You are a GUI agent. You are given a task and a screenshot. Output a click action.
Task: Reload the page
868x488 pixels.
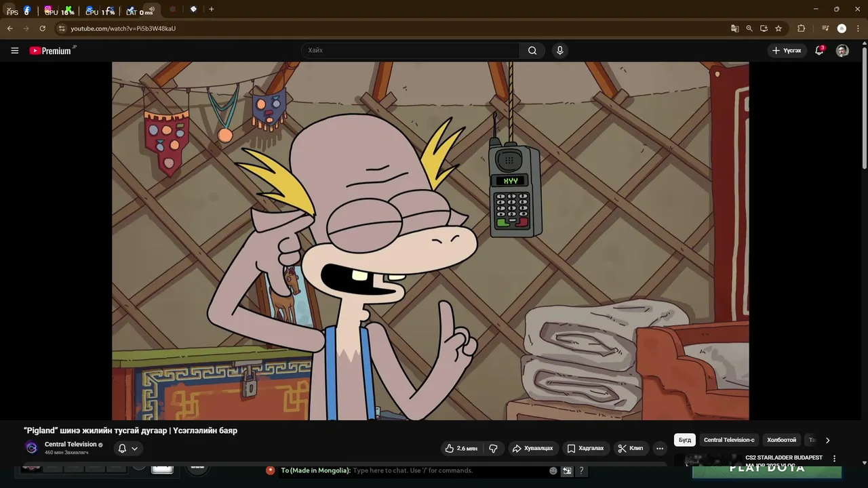(42, 28)
